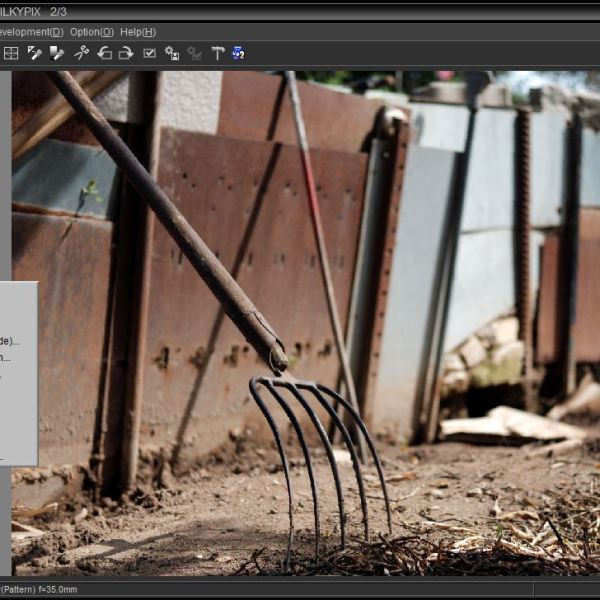Screen dimensions: 600x600
Task: Open the Help(H) menu
Action: pyautogui.click(x=138, y=32)
